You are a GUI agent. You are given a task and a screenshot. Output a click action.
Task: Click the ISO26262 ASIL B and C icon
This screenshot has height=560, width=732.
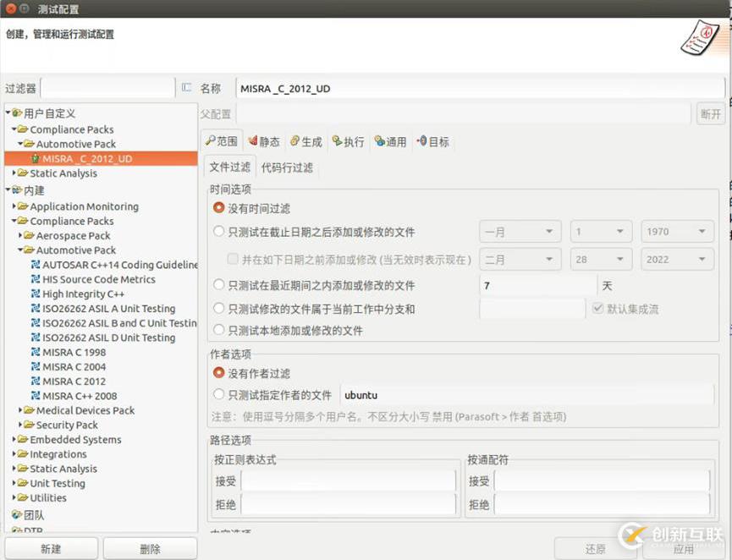(35, 323)
